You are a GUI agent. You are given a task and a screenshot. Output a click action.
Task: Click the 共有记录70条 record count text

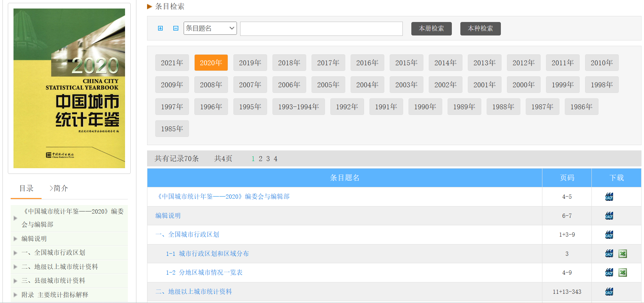(x=177, y=159)
